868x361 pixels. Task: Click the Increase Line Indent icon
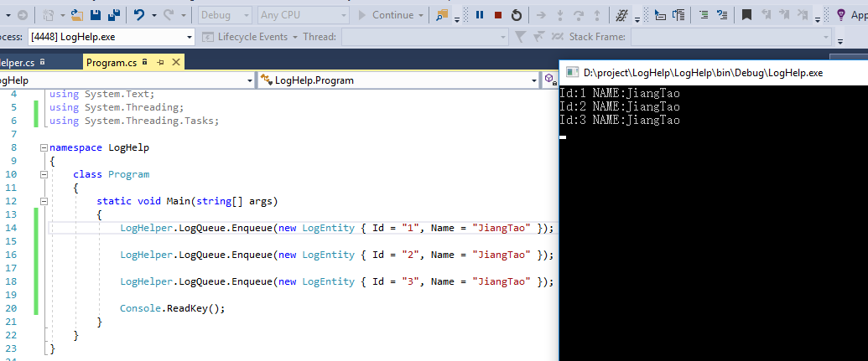pos(704,15)
